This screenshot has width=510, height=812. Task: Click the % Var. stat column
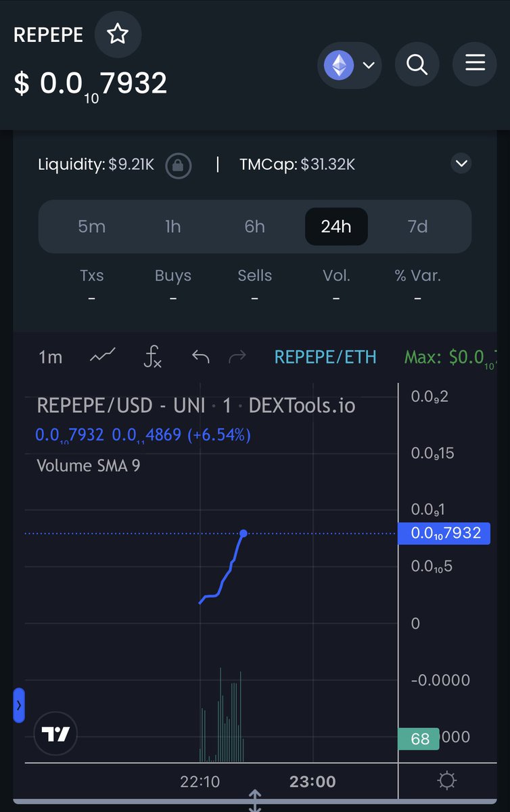click(417, 286)
